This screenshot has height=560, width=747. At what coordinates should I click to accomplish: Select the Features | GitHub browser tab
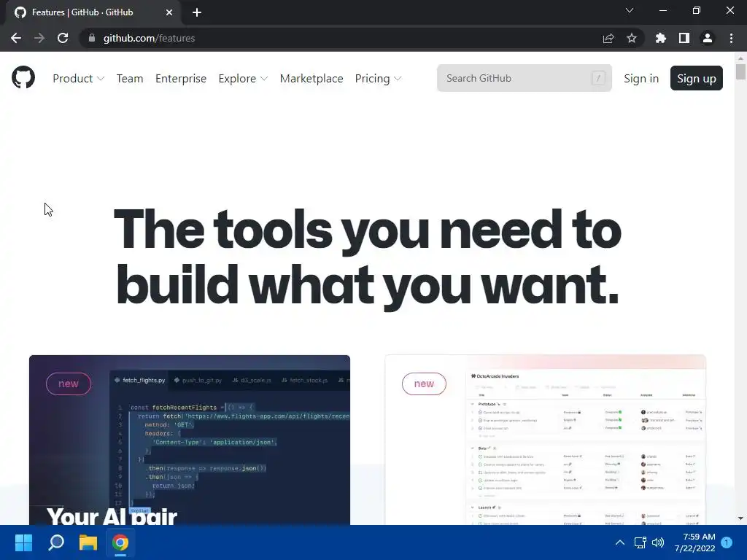tap(93, 12)
